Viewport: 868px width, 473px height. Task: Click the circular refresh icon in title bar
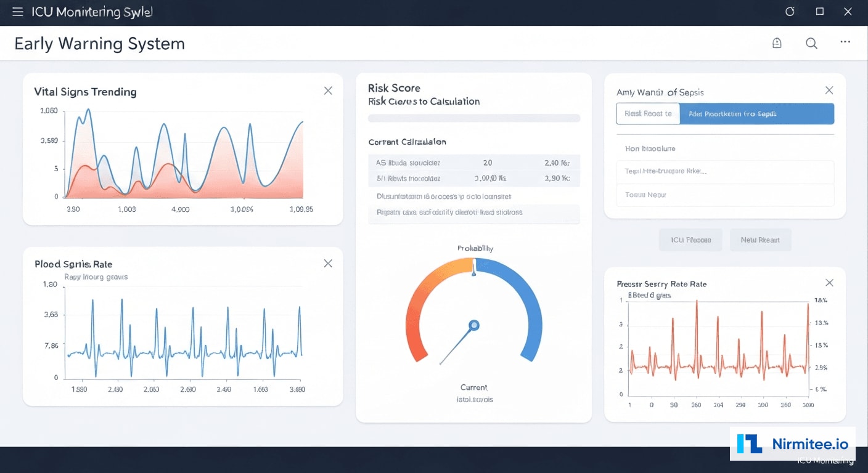click(790, 12)
